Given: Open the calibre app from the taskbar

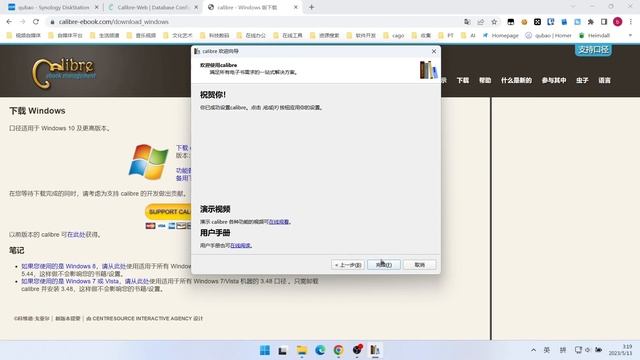Looking at the screenshot, I should click(375, 350).
